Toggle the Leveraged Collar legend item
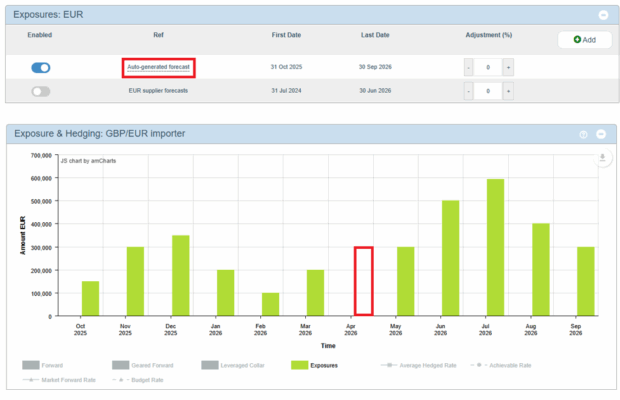This screenshot has width=620, height=400. coord(211,365)
